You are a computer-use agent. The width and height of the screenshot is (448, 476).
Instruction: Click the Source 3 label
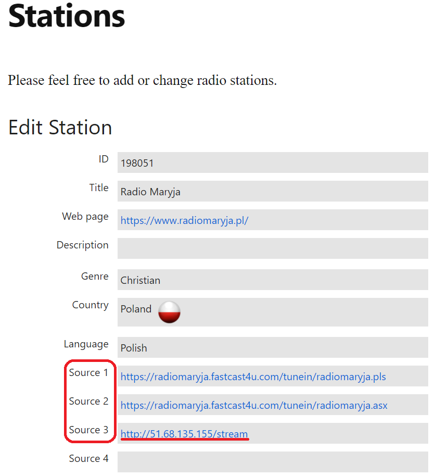(x=88, y=430)
